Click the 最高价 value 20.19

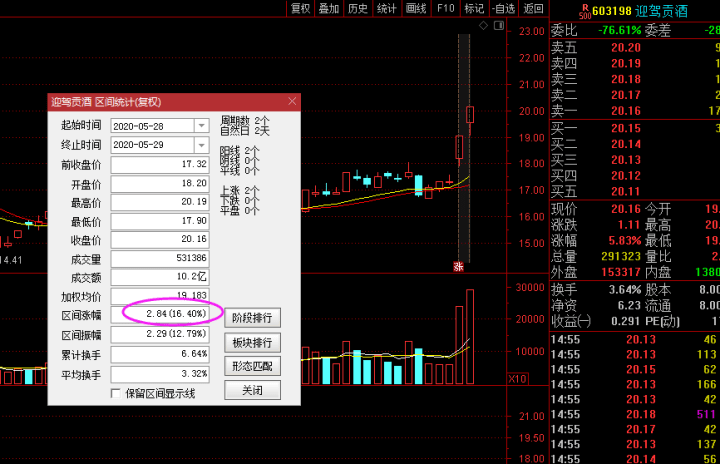click(160, 202)
